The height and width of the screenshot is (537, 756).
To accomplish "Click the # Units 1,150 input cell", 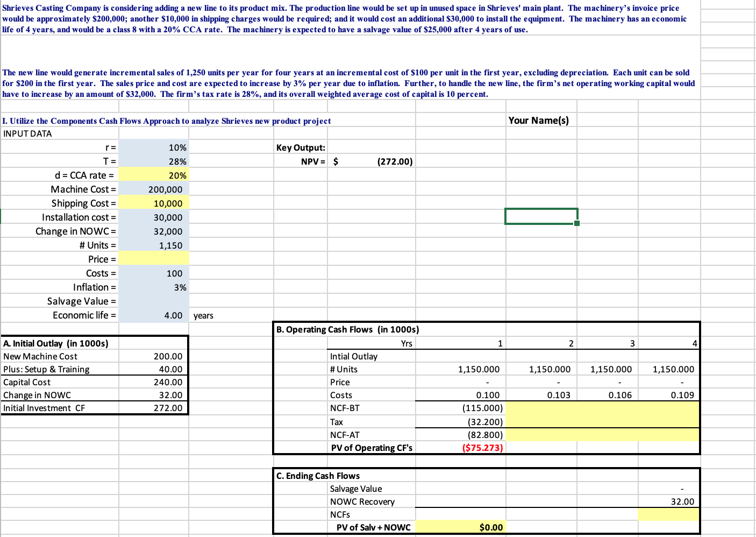I will [x=154, y=245].
